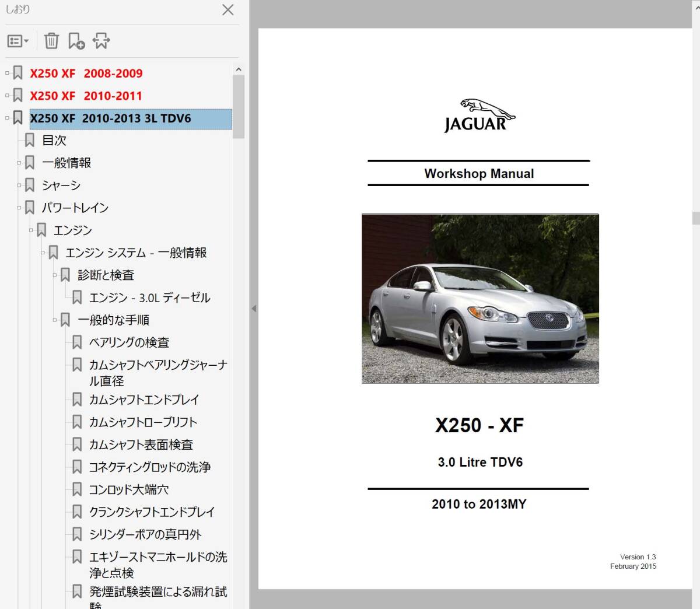Collapse the X250 XF 2010-2013 3L TDV6 bookmark
This screenshot has height=609, width=700.
point(8,118)
